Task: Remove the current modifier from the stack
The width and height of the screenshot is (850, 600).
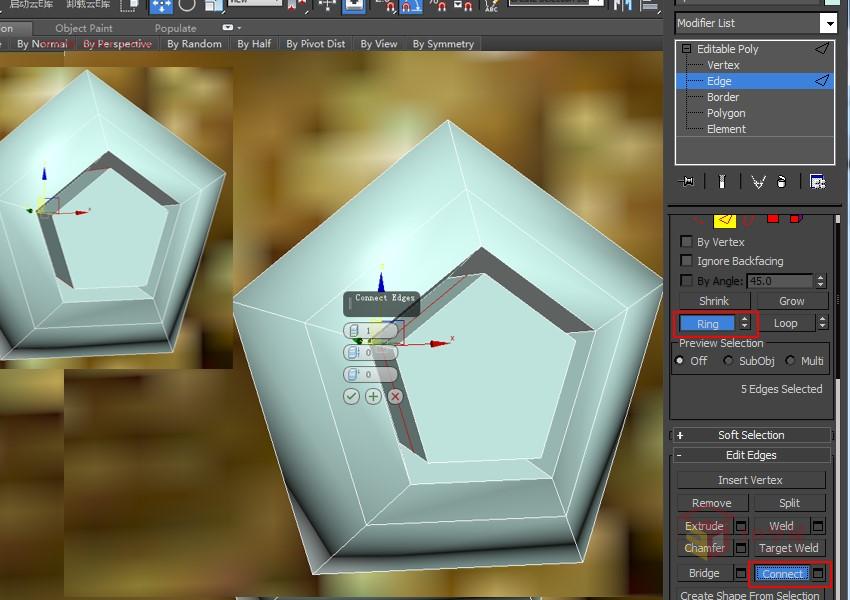Action: tap(781, 181)
